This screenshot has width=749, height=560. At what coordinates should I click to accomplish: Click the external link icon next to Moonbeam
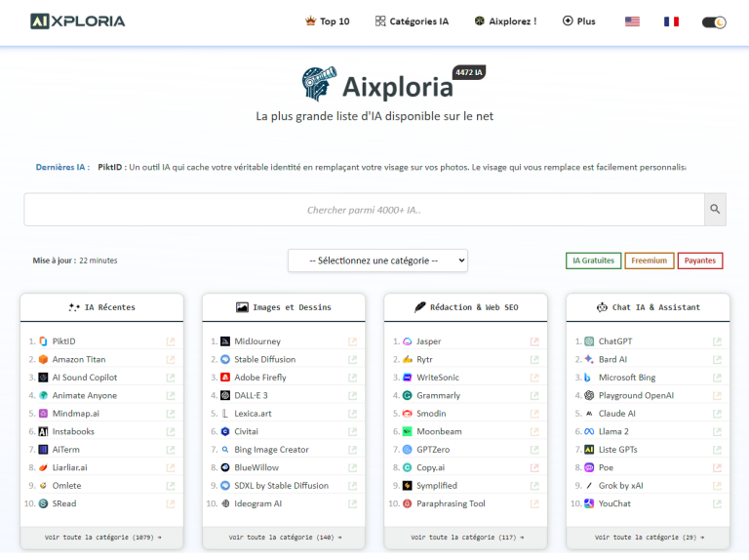click(x=534, y=431)
